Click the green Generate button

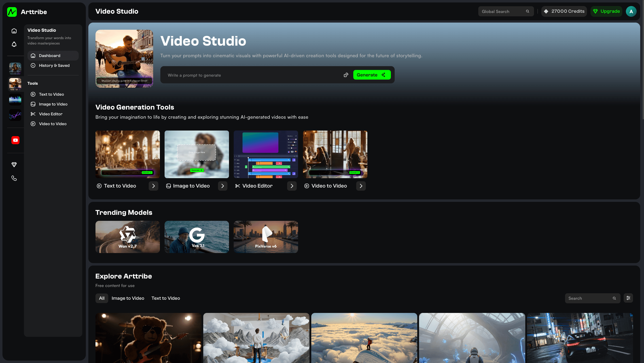[x=372, y=75]
